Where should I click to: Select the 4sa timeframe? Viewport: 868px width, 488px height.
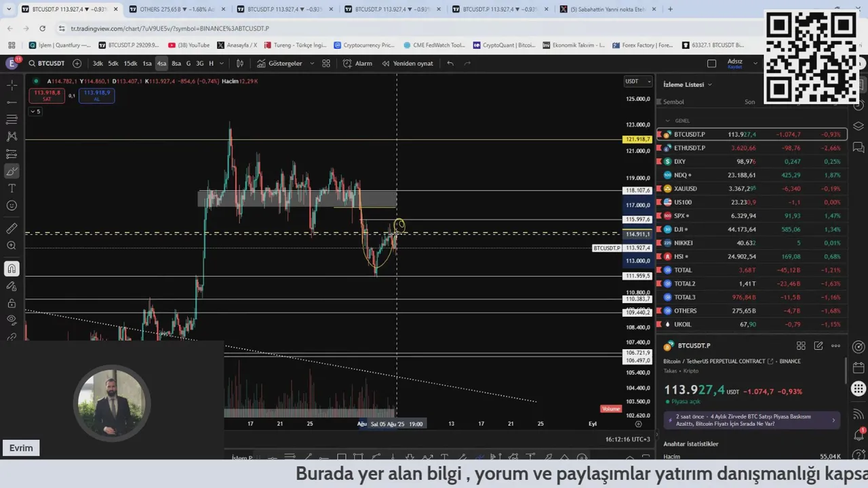(x=161, y=63)
